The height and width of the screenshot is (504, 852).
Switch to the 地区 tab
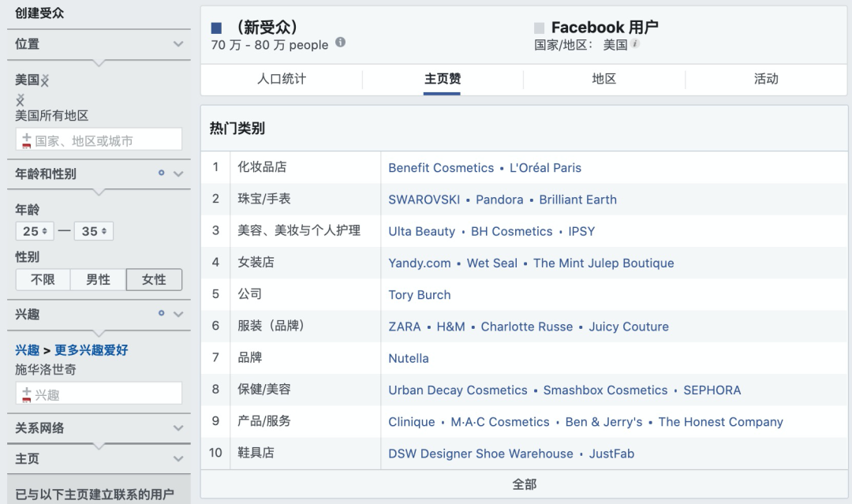point(604,80)
